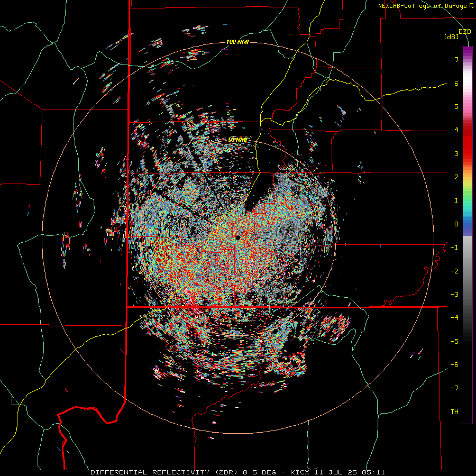The height and width of the screenshot is (476, 476).
Task: Click the 2 dB label on color scale
Action: click(456, 177)
